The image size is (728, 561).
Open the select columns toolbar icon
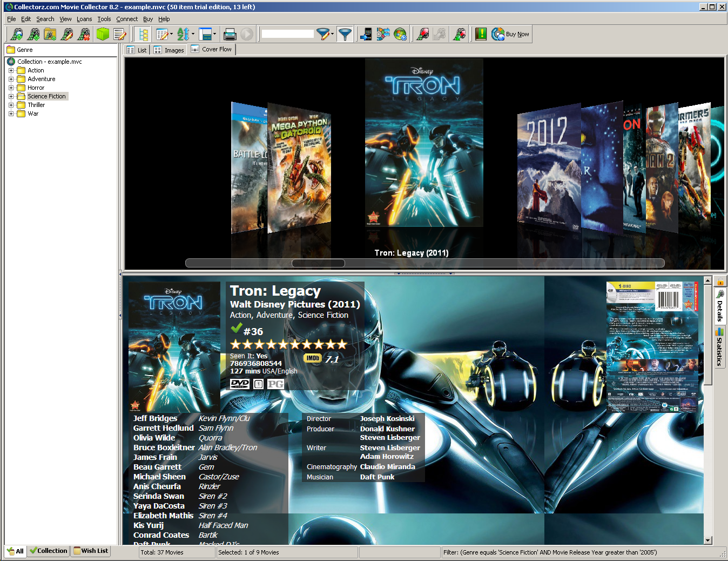pyautogui.click(x=161, y=34)
